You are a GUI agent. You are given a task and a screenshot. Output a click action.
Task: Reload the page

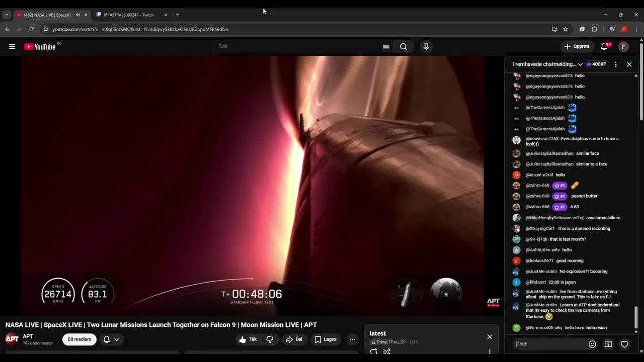click(31, 29)
